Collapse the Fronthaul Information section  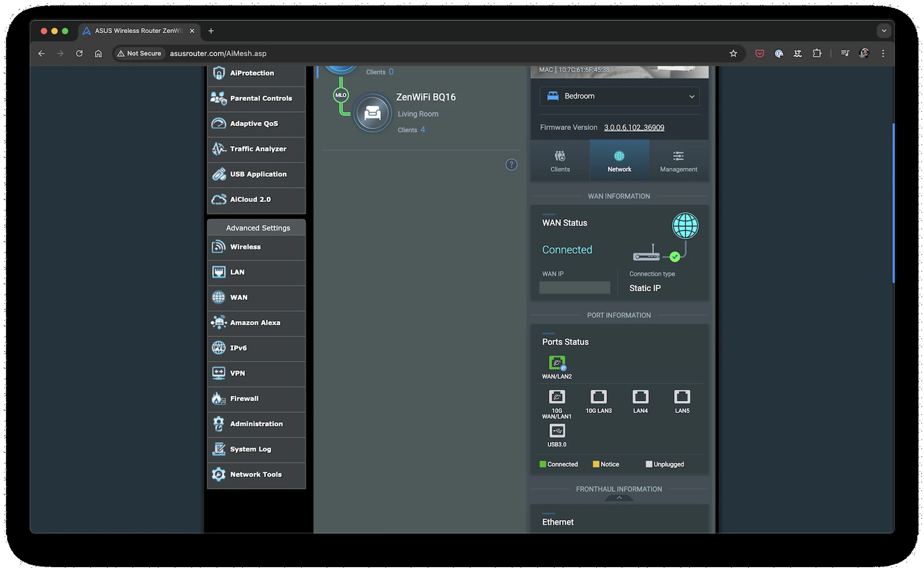(619, 498)
